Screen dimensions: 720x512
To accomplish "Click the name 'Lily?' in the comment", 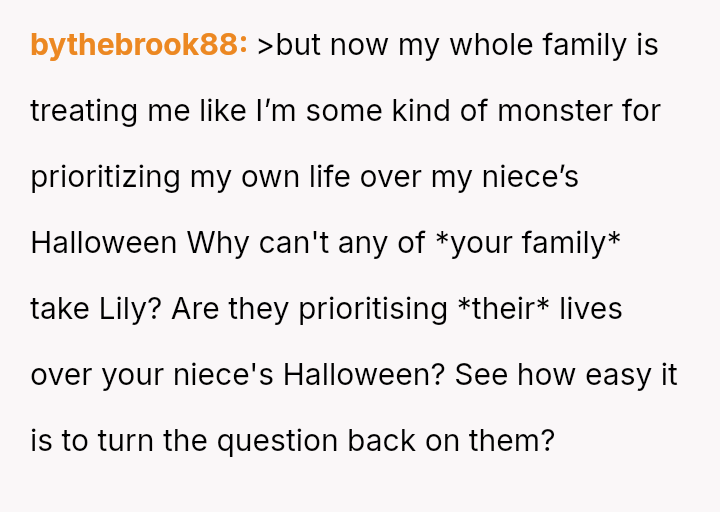I will (x=116, y=309).
